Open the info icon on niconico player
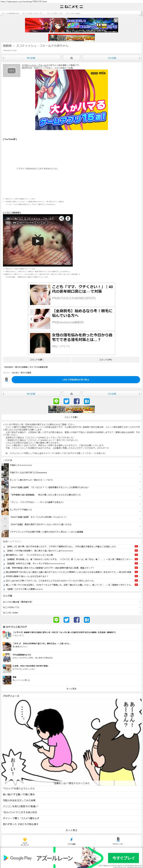 click(x=68, y=218)
